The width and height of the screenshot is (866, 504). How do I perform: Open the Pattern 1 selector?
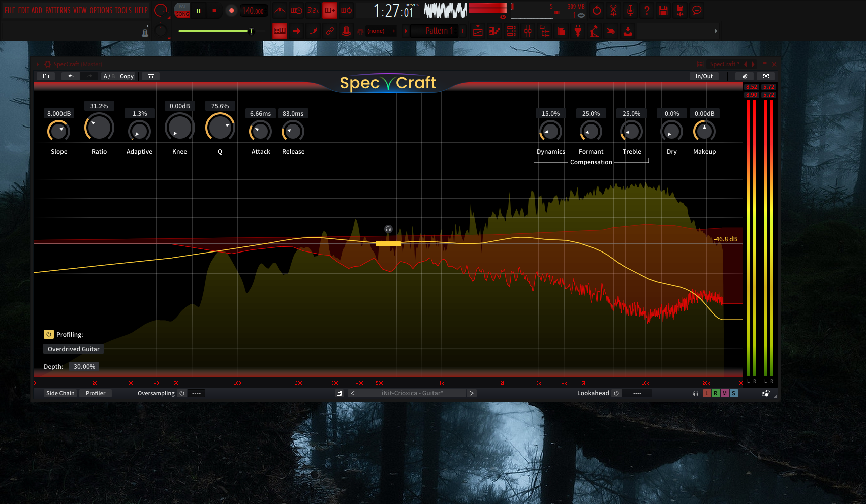(x=436, y=31)
